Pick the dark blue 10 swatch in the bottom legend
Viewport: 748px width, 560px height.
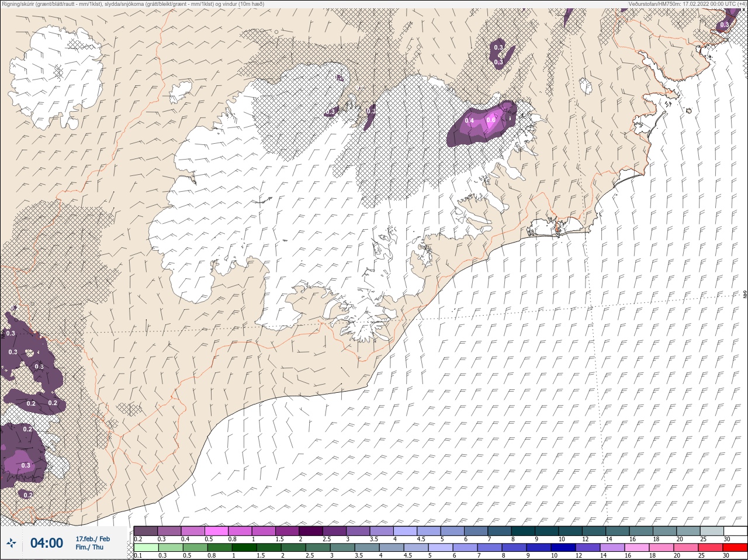(x=565, y=548)
